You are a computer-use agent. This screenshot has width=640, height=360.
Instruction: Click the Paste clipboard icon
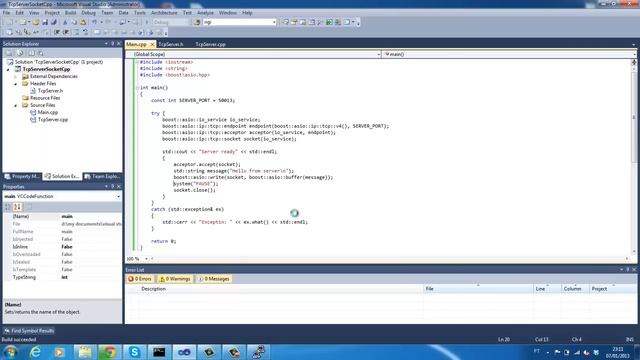click(83, 22)
